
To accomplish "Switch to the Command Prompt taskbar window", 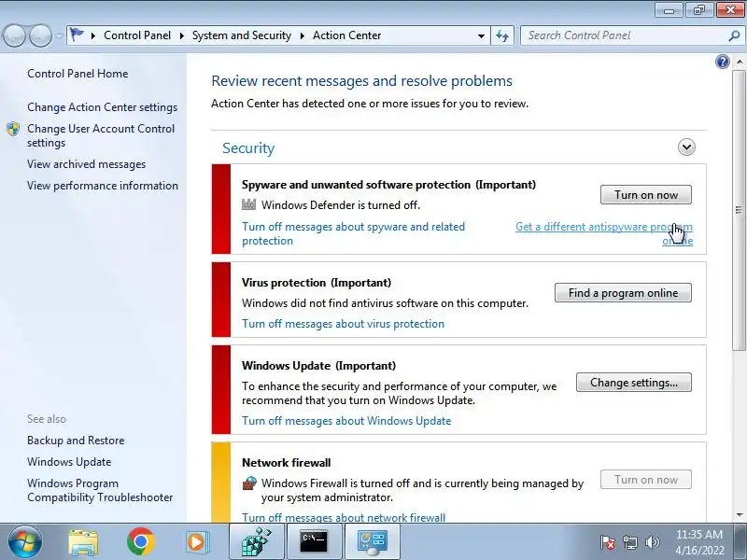I will pos(314,541).
